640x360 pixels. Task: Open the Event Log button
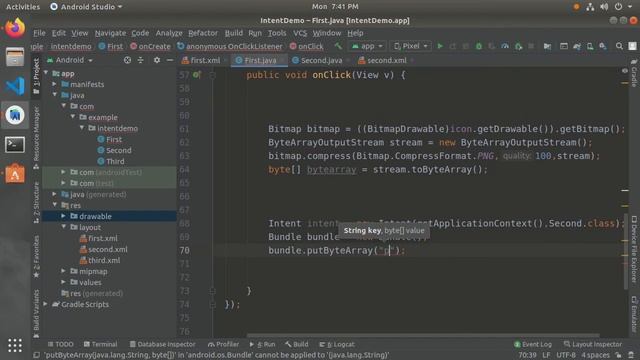point(533,344)
